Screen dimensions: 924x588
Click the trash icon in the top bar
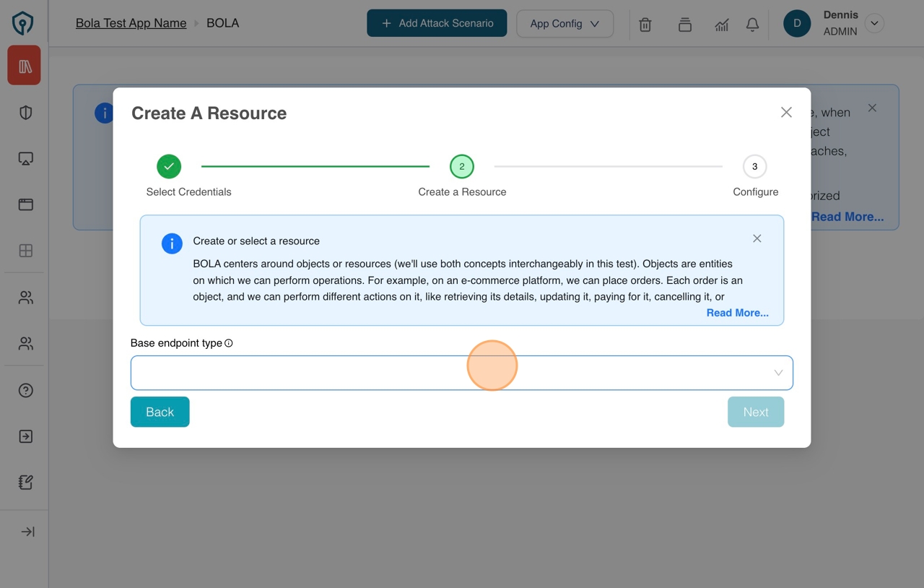[x=645, y=24]
